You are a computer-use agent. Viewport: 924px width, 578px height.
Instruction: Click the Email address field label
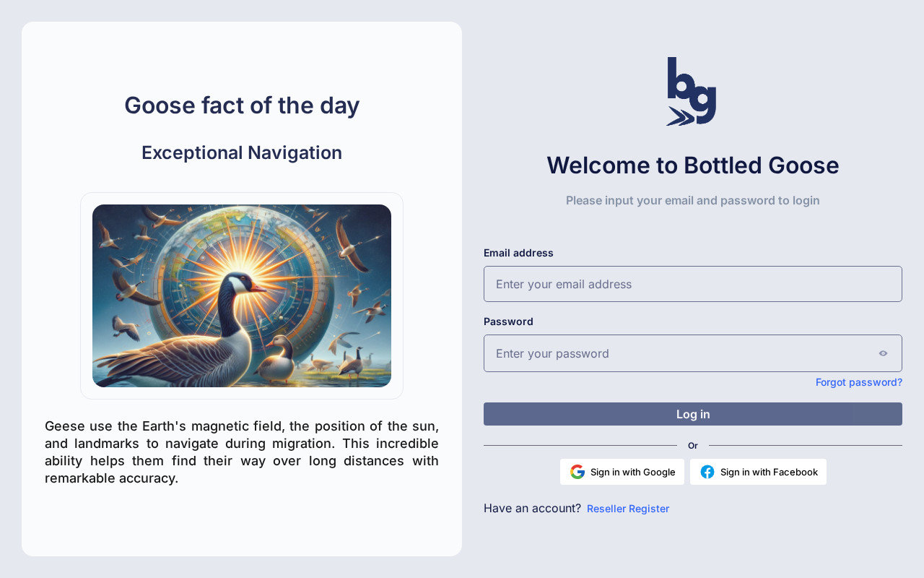coord(518,253)
